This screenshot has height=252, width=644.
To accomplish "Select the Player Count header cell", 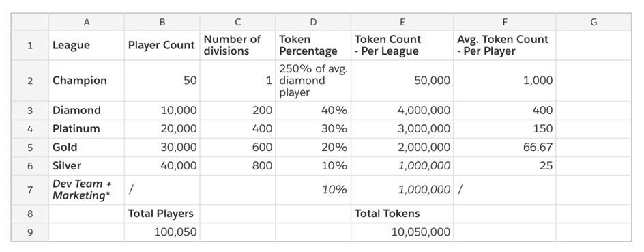I will point(162,45).
